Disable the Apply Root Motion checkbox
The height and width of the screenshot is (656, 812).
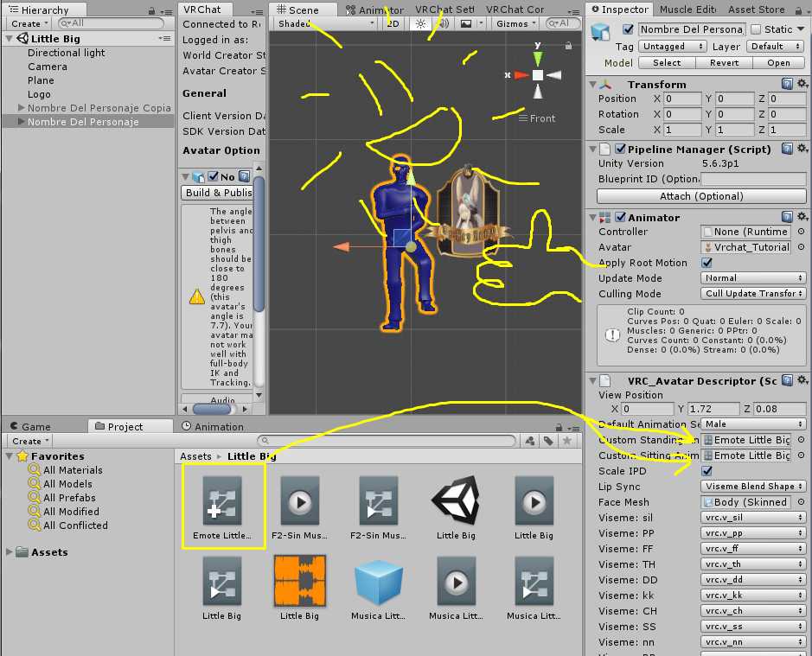click(707, 263)
